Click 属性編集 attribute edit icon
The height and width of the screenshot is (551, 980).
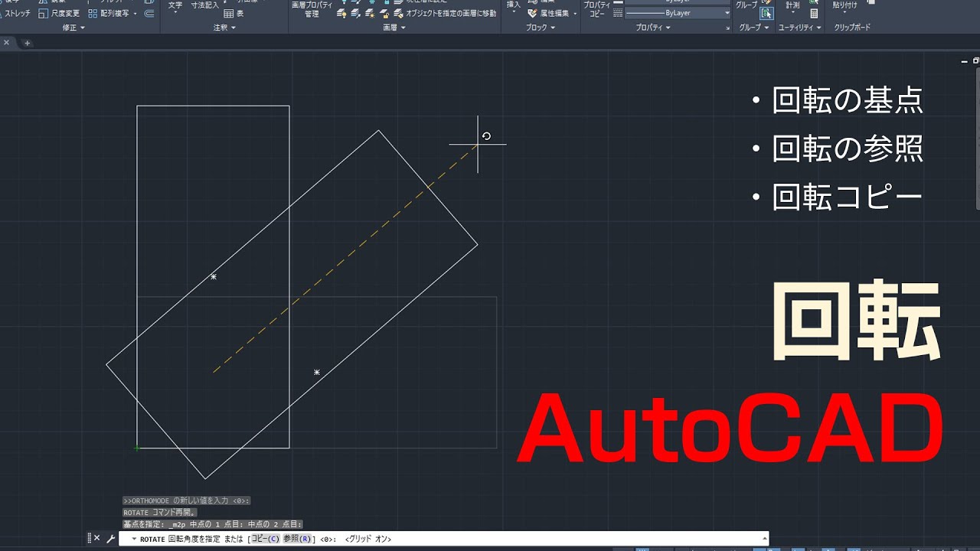pyautogui.click(x=532, y=13)
